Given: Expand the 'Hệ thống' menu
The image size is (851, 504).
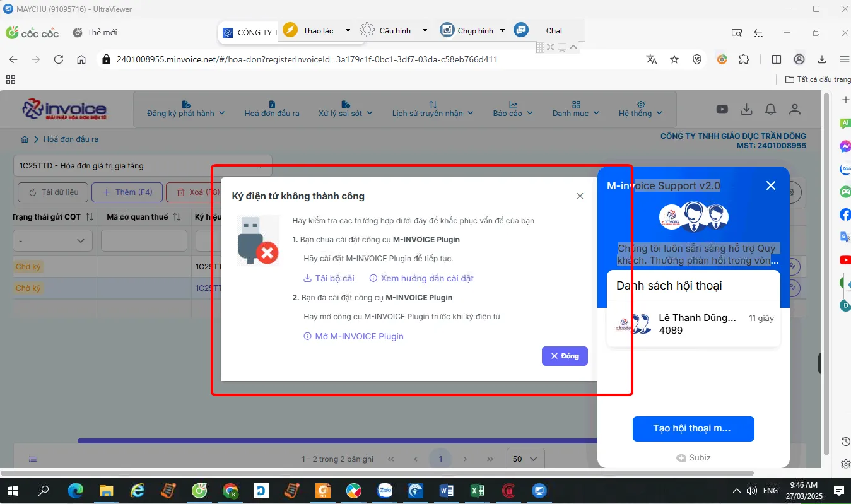Looking at the screenshot, I should click(640, 109).
